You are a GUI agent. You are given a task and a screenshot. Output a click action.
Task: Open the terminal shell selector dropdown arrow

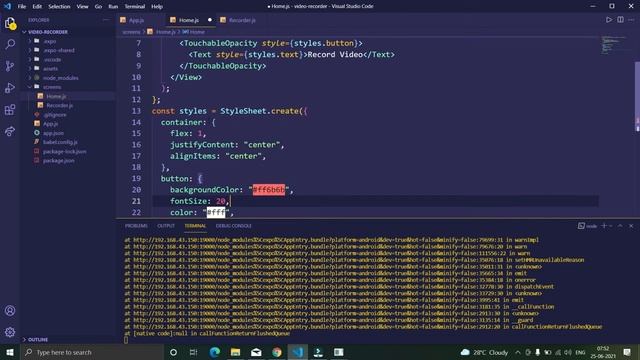click(611, 226)
